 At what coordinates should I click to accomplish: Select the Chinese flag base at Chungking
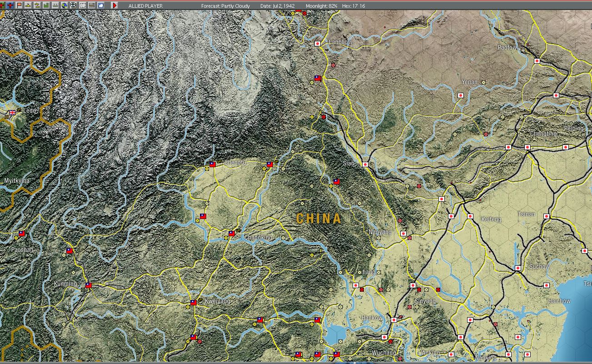(x=232, y=234)
